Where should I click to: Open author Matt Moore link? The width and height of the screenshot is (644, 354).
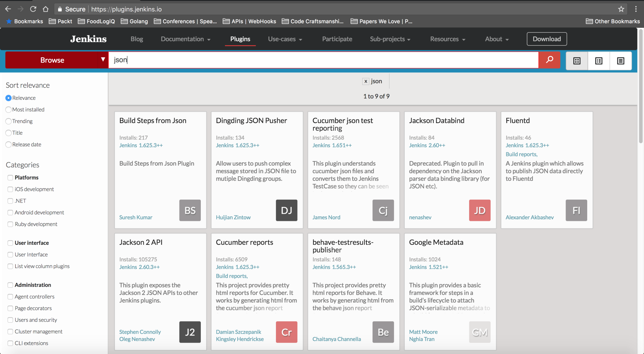pos(423,332)
